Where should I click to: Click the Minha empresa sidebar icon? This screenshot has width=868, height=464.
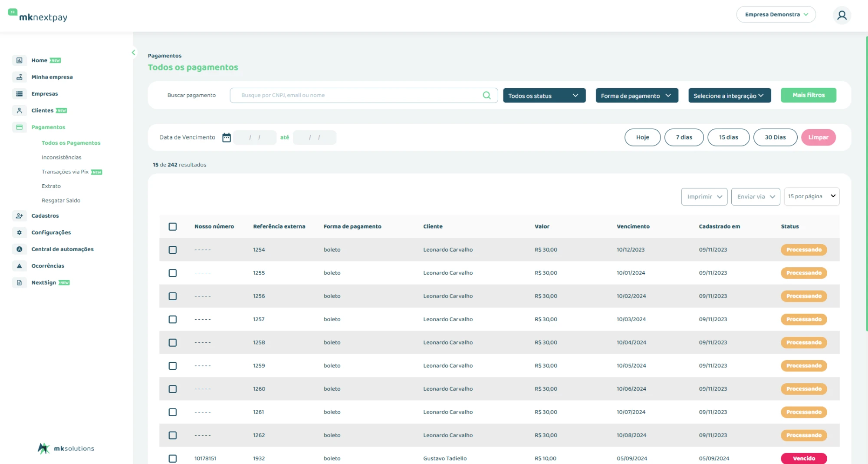pos(19,77)
